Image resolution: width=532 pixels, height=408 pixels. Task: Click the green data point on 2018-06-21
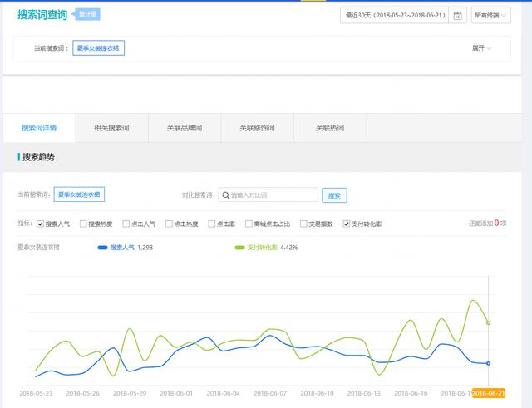click(488, 323)
